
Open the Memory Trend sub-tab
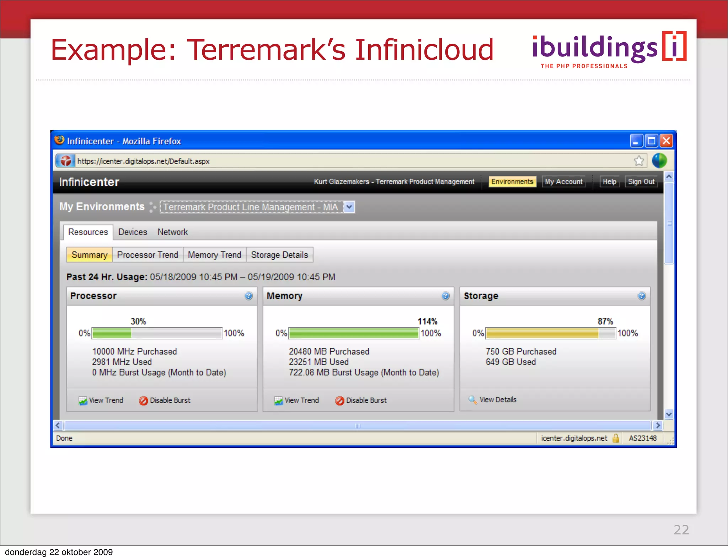tap(214, 255)
